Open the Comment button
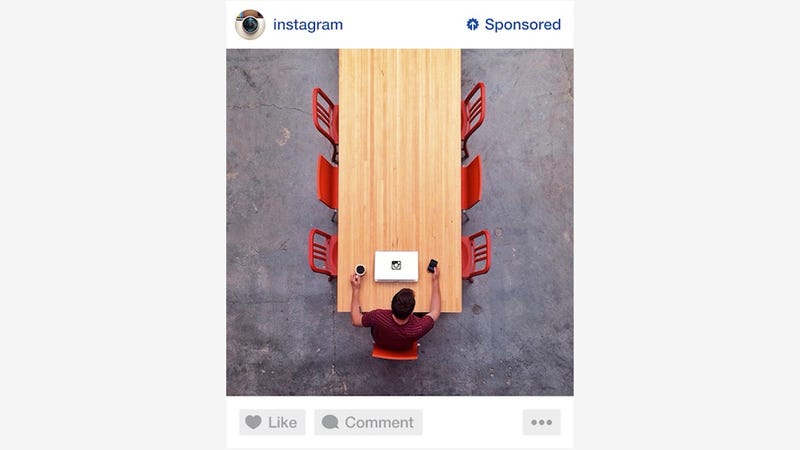 [368, 422]
